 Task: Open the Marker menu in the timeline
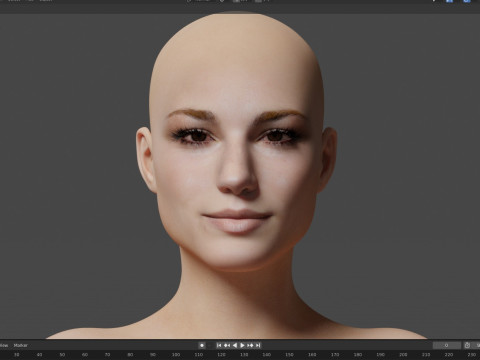point(20,345)
